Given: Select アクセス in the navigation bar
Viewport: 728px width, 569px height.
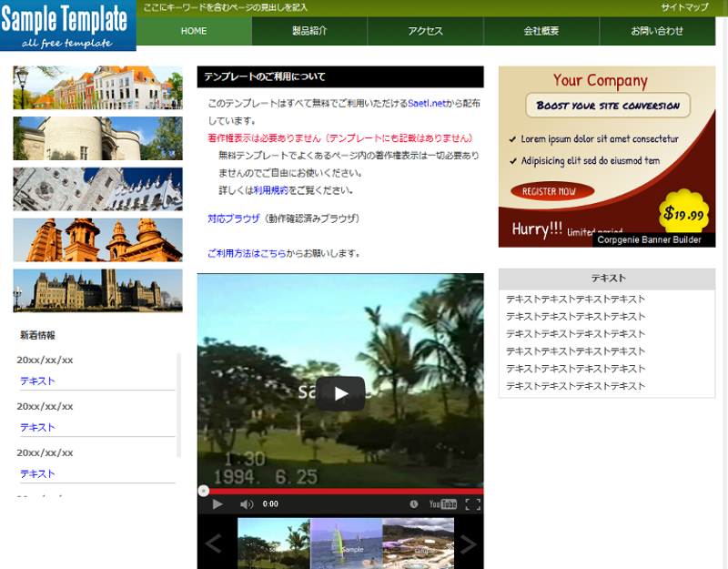Looking at the screenshot, I should click(425, 31).
